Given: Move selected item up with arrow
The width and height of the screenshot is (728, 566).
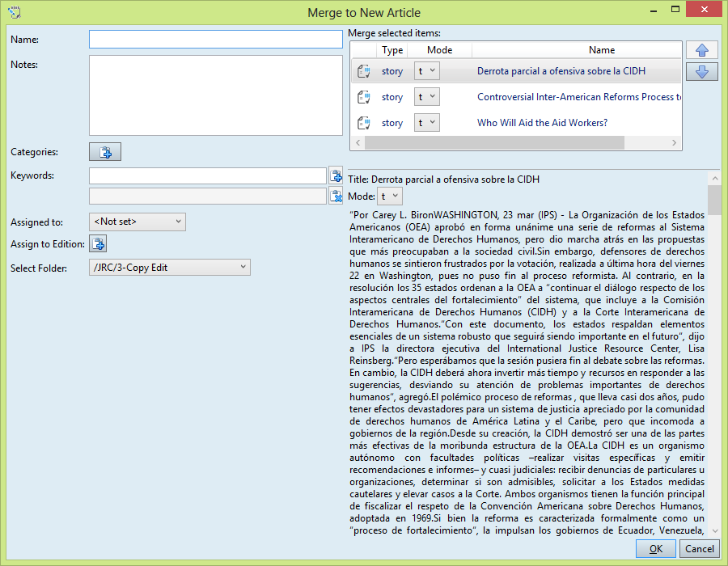Looking at the screenshot, I should tap(701, 50).
